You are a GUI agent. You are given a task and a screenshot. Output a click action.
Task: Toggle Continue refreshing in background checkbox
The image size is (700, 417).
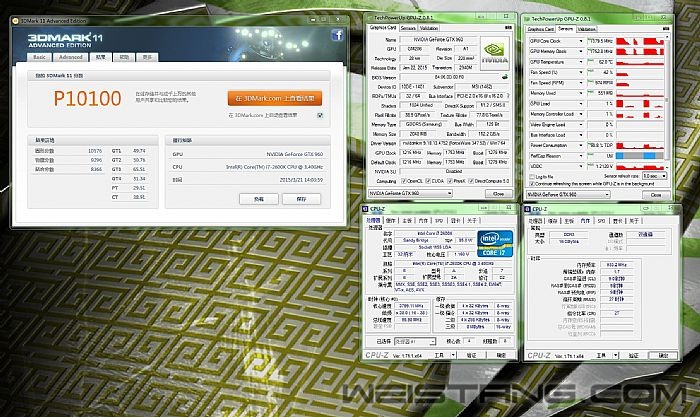[530, 184]
